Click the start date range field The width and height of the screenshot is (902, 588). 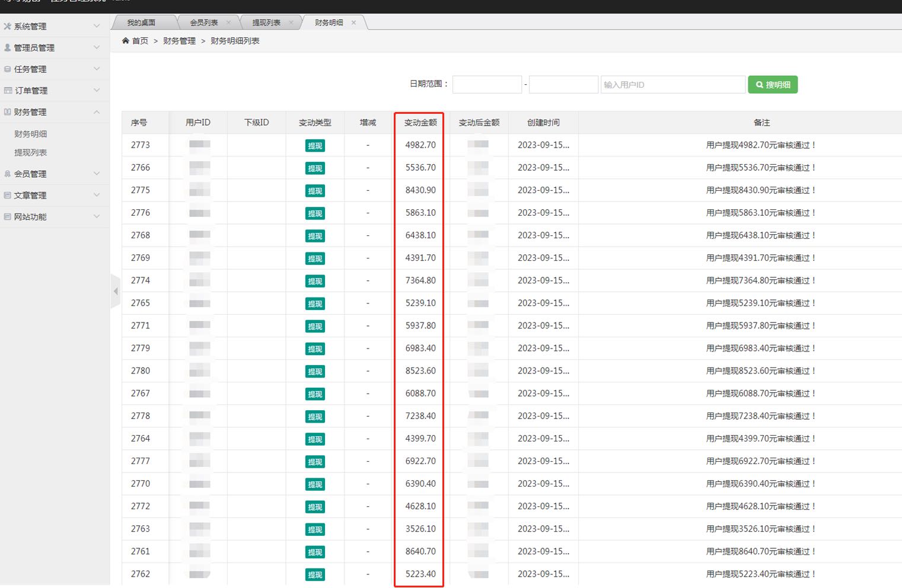(x=487, y=85)
